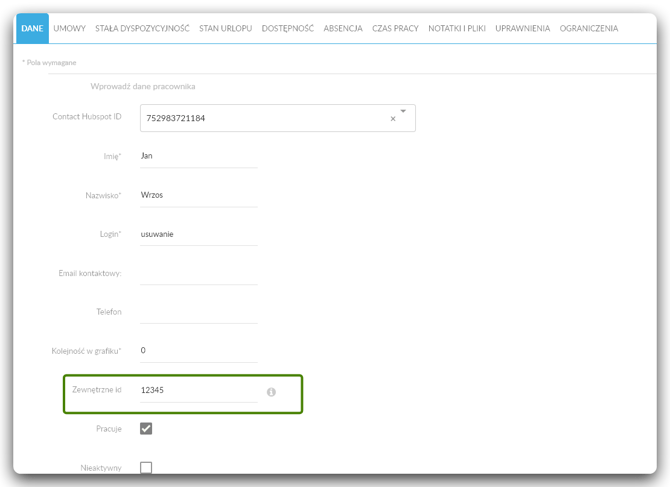The height and width of the screenshot is (487, 670).
Task: Focus the Nazwisko field with Wrzos
Action: 199,196
